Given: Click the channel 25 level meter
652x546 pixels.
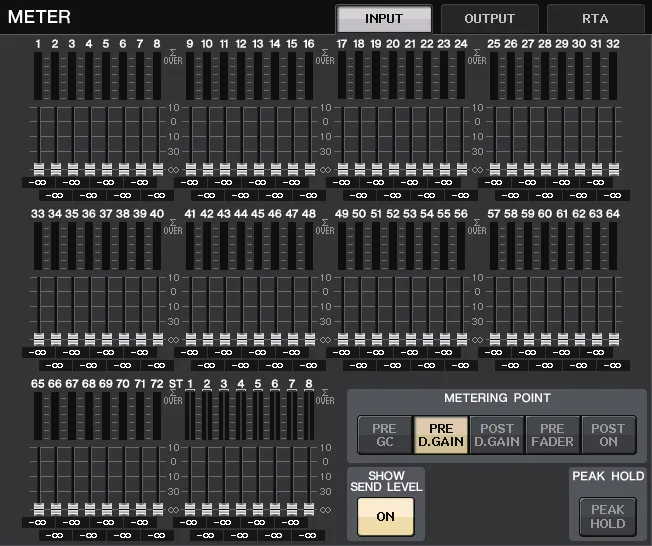Looking at the screenshot, I should point(494,76).
